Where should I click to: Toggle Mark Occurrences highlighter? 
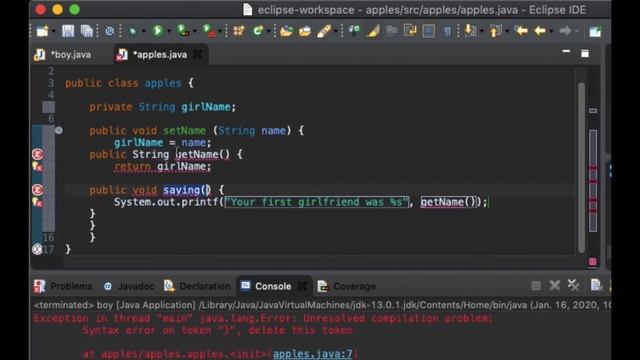(372, 31)
